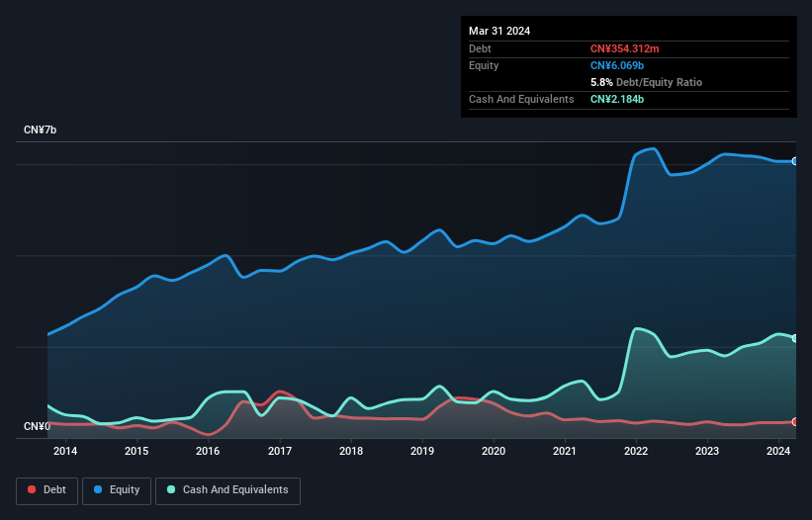Click the 2020 x-axis label
The image size is (812, 520).
pyautogui.click(x=494, y=451)
